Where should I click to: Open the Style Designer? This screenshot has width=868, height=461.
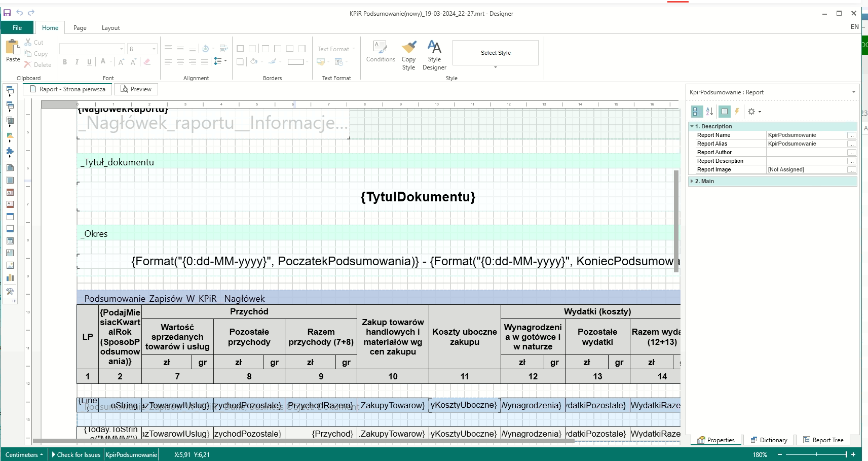pyautogui.click(x=434, y=48)
